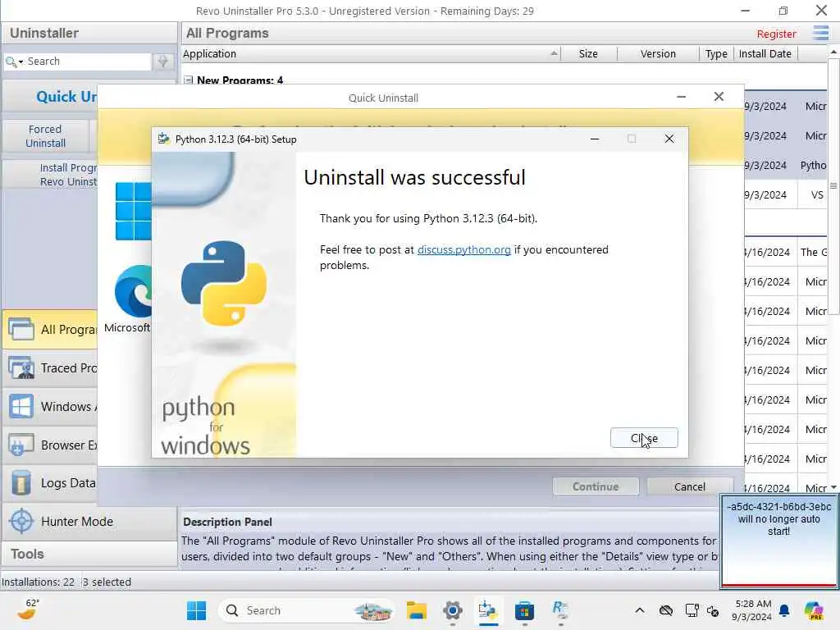Open Revo hamburger menu icon
The width and height of the screenshot is (840, 630).
point(820,33)
